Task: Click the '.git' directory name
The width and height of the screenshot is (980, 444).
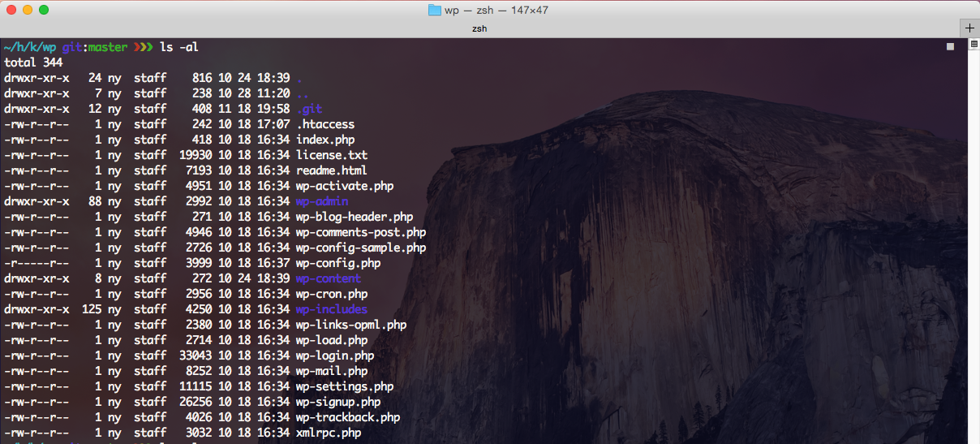Action: click(x=309, y=109)
